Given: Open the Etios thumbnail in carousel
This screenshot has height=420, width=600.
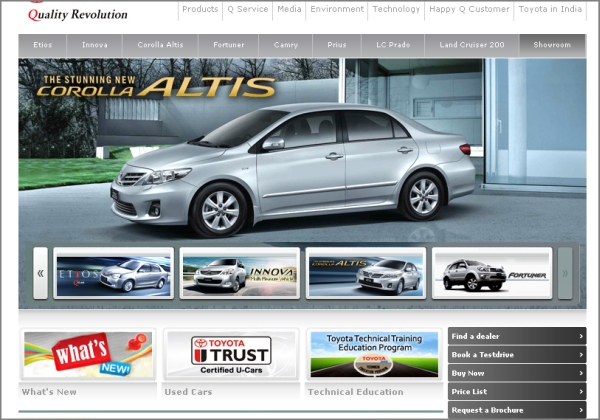Looking at the screenshot, I should 113,273.
